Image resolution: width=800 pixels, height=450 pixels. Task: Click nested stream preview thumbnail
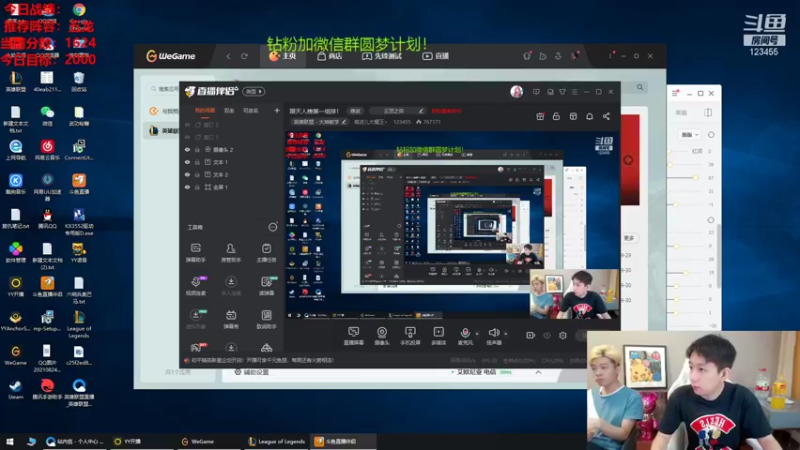tap(453, 224)
